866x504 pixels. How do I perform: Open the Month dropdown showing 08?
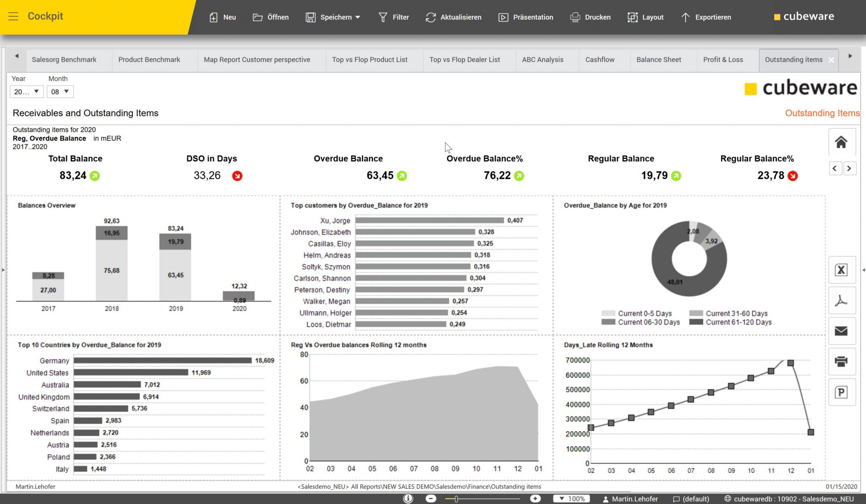(60, 92)
